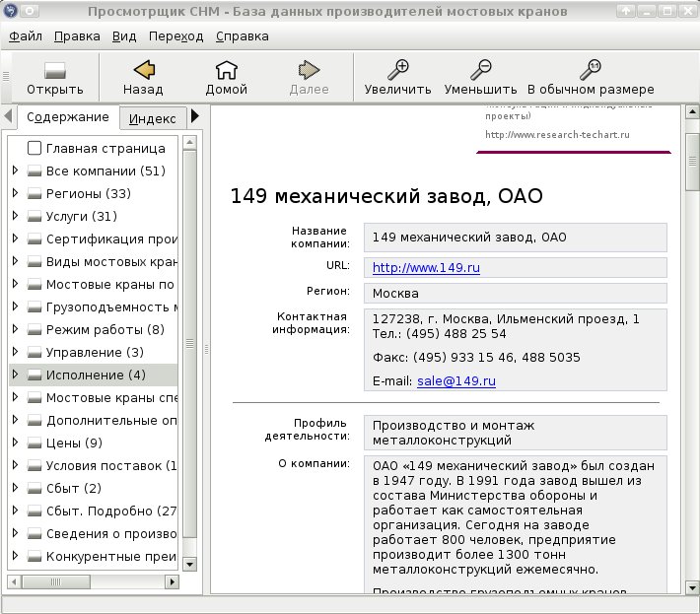The height and width of the screenshot is (614, 700).
Task: Click the page vertical scrollbar thumb
Action: [x=692, y=162]
